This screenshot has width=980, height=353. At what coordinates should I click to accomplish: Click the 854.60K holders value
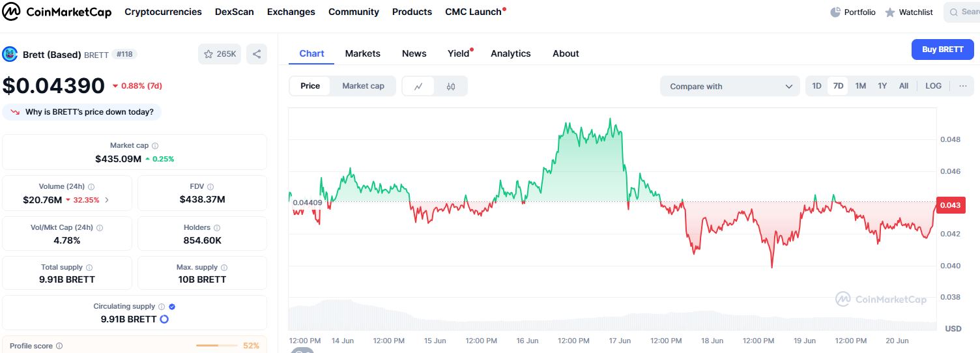point(203,240)
